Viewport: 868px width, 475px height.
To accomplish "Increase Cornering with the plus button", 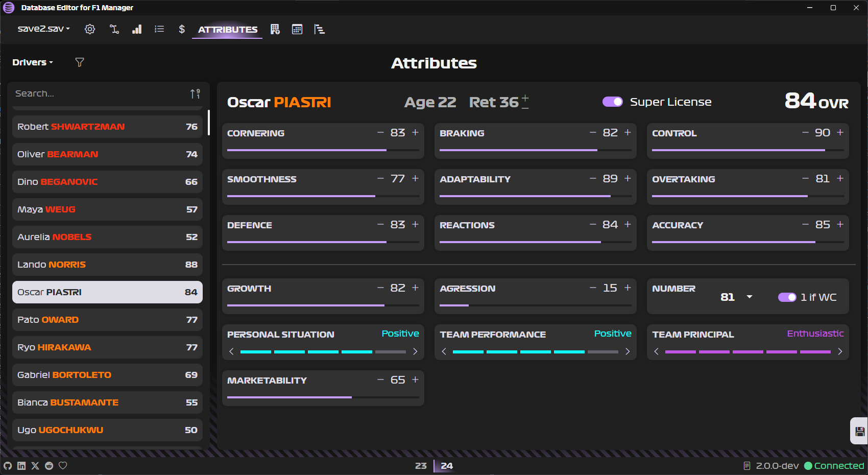I will [x=415, y=132].
